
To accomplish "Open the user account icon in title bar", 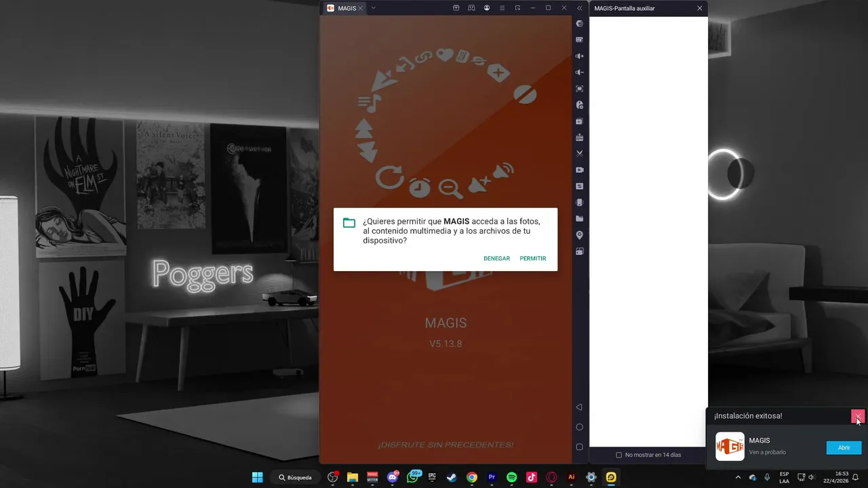I will [x=487, y=8].
